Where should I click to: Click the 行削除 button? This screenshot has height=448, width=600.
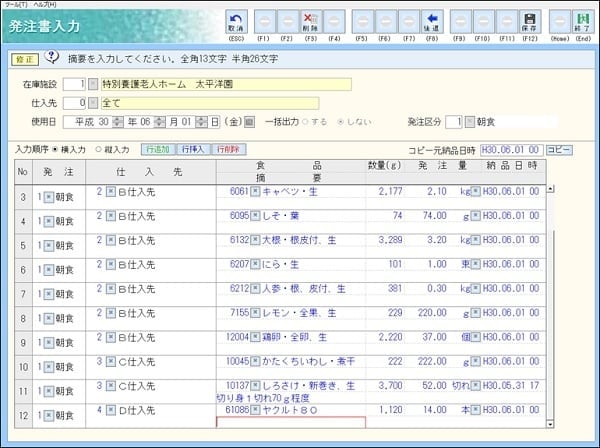pyautogui.click(x=228, y=150)
